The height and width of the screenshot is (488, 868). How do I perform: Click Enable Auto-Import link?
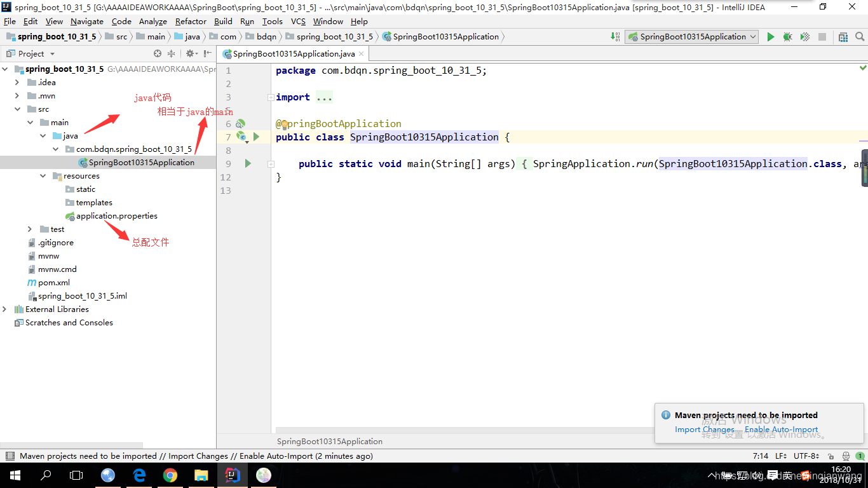[x=782, y=430]
